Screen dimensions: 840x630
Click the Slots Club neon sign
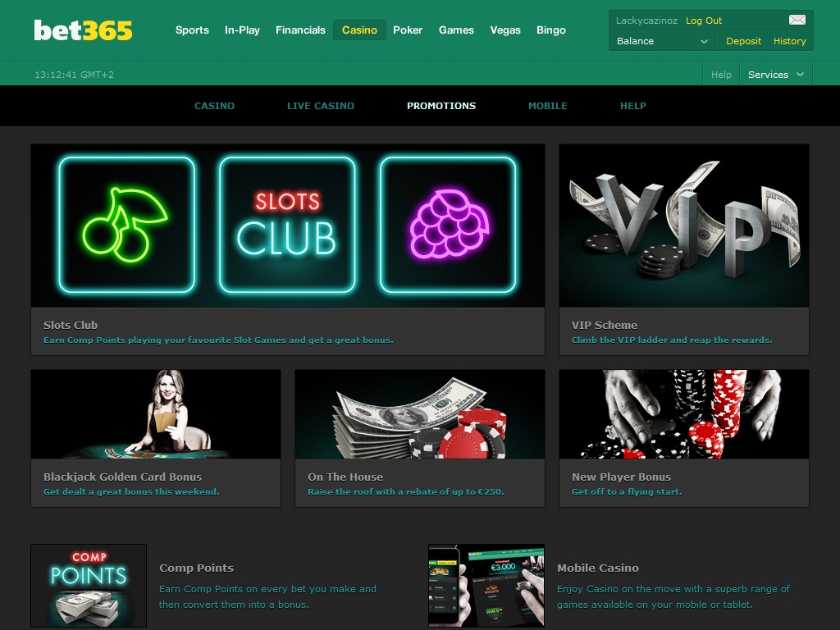pyautogui.click(x=287, y=225)
